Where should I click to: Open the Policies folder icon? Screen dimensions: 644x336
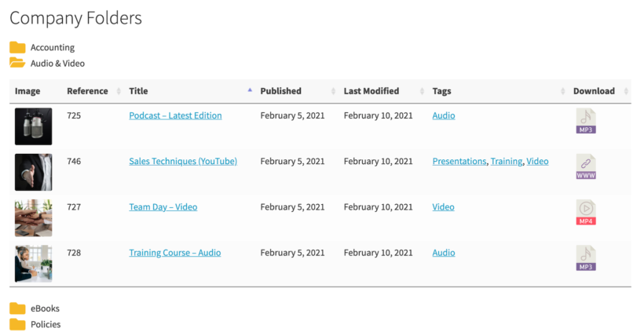tap(17, 324)
